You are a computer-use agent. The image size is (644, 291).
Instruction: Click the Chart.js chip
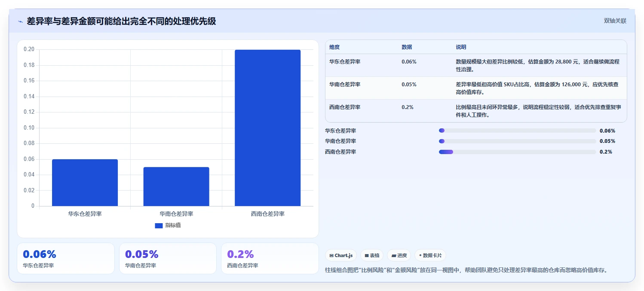341,255
